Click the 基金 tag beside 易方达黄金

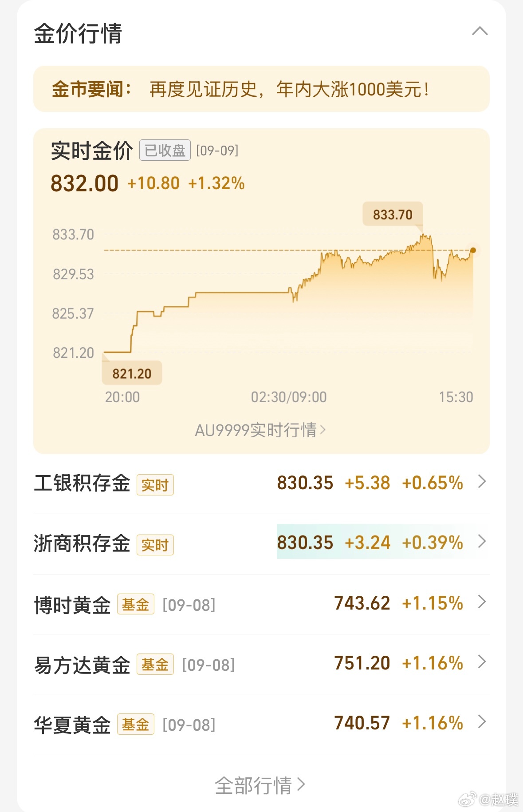155,664
